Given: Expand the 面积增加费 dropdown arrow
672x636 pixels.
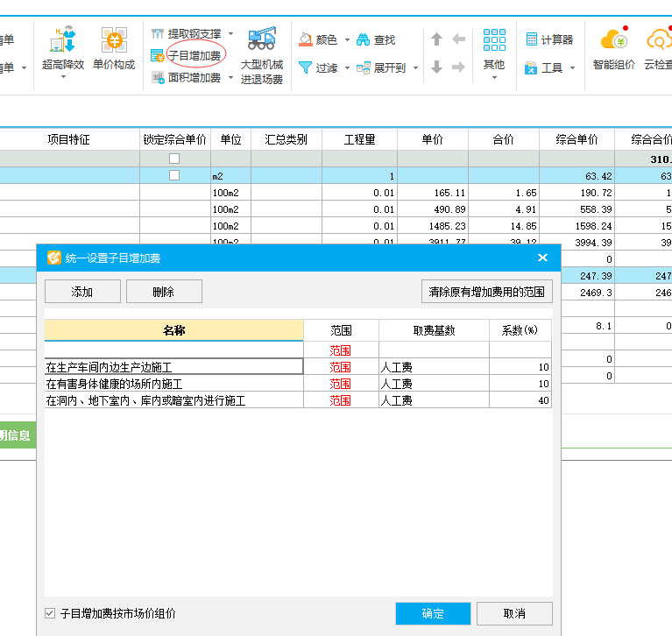Looking at the screenshot, I should [x=230, y=78].
